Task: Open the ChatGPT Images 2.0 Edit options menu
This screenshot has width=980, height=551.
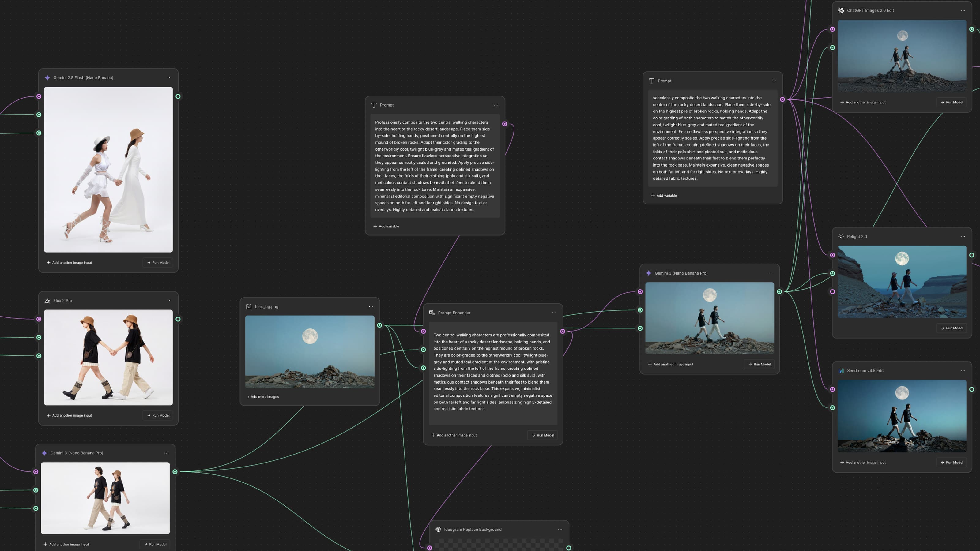Action: click(963, 11)
